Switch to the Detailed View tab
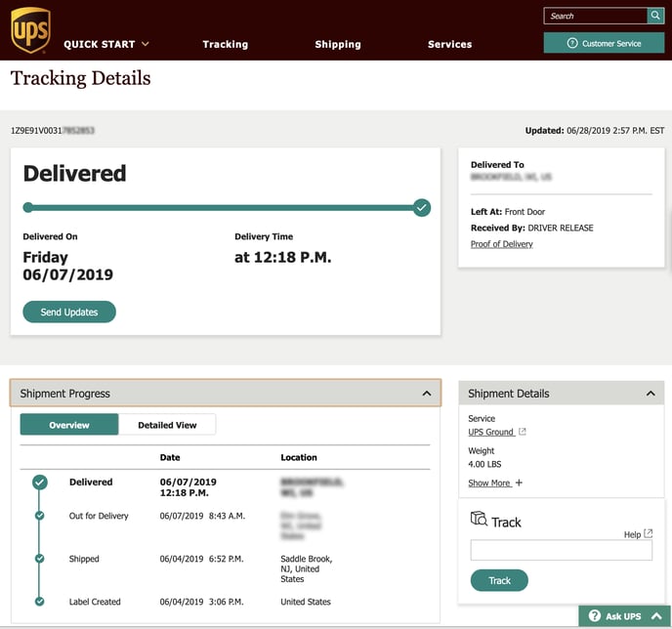672x629 pixels. coord(167,425)
